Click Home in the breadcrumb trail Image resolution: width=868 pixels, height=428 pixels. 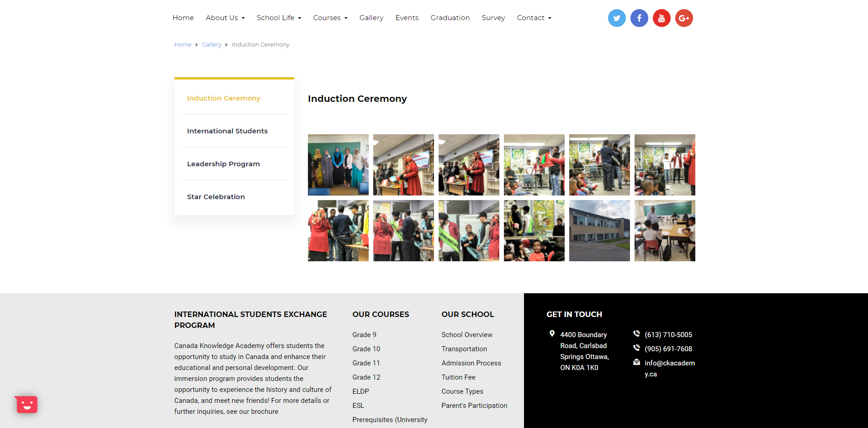[x=183, y=45]
